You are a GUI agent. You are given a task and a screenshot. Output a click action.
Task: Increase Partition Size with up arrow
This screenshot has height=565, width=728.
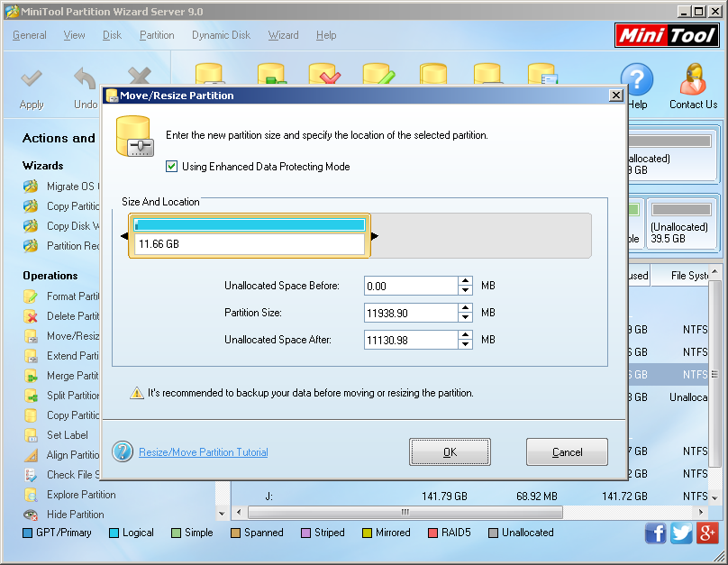pyautogui.click(x=465, y=308)
